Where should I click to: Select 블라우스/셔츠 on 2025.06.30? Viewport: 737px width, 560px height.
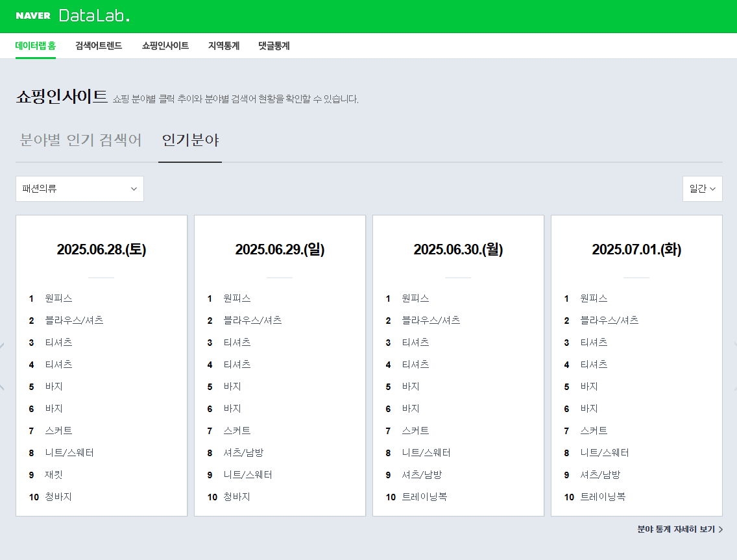click(x=431, y=320)
